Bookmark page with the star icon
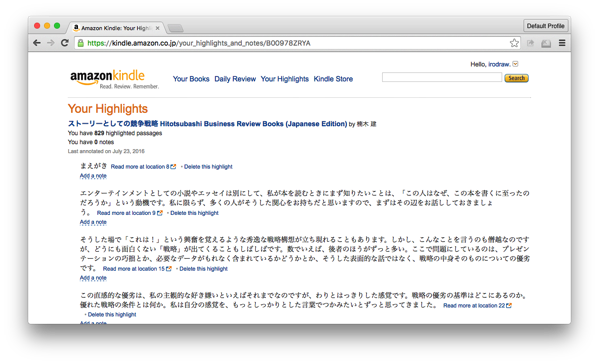 [x=514, y=43]
